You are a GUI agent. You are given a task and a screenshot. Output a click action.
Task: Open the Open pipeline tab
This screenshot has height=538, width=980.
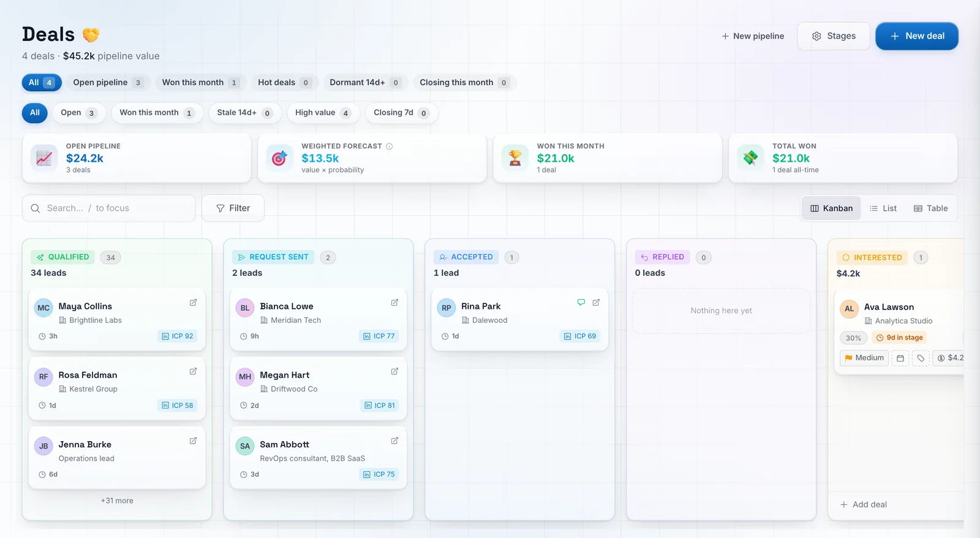pos(108,83)
